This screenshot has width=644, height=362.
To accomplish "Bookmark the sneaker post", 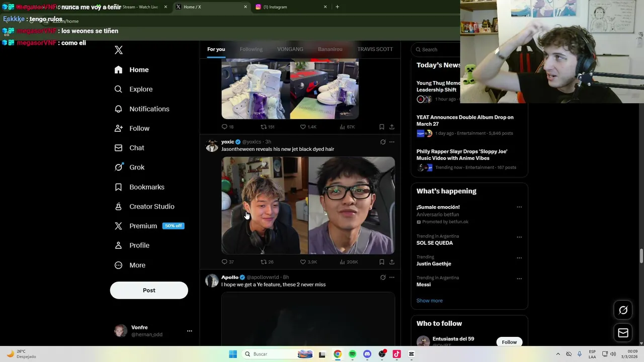I will point(381,127).
